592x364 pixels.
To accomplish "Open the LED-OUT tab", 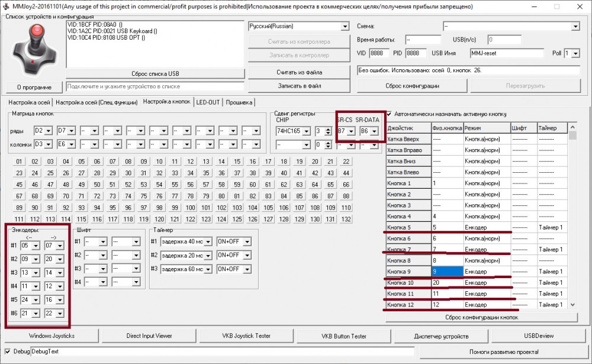I will [x=208, y=102].
